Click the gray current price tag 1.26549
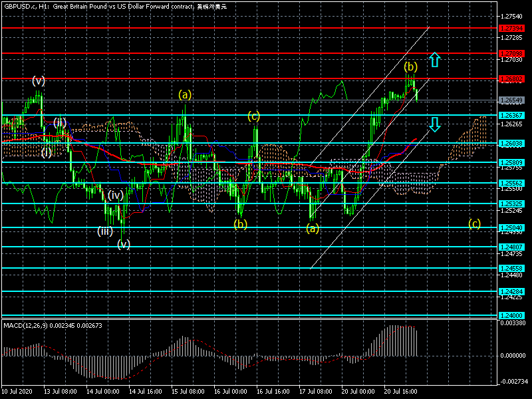 tap(512, 100)
